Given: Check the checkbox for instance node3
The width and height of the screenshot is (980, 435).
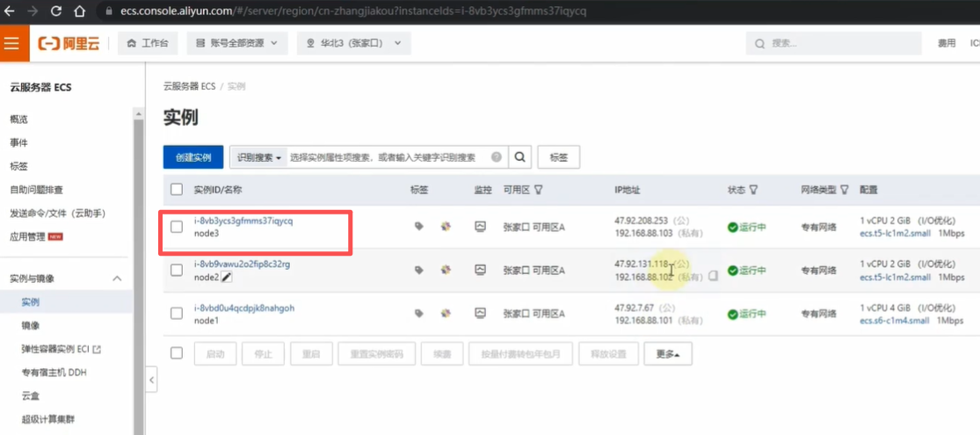Looking at the screenshot, I should coord(177,227).
